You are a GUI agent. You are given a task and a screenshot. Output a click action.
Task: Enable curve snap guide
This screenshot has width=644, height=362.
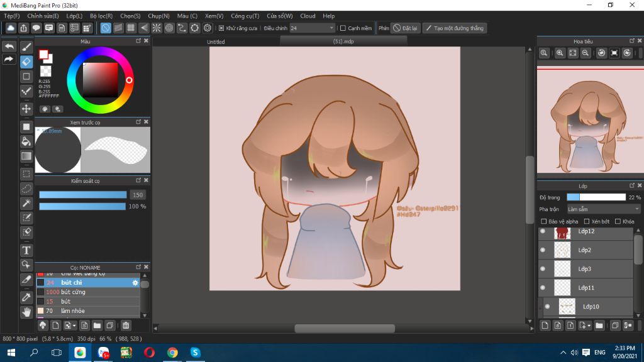pyautogui.click(x=182, y=28)
